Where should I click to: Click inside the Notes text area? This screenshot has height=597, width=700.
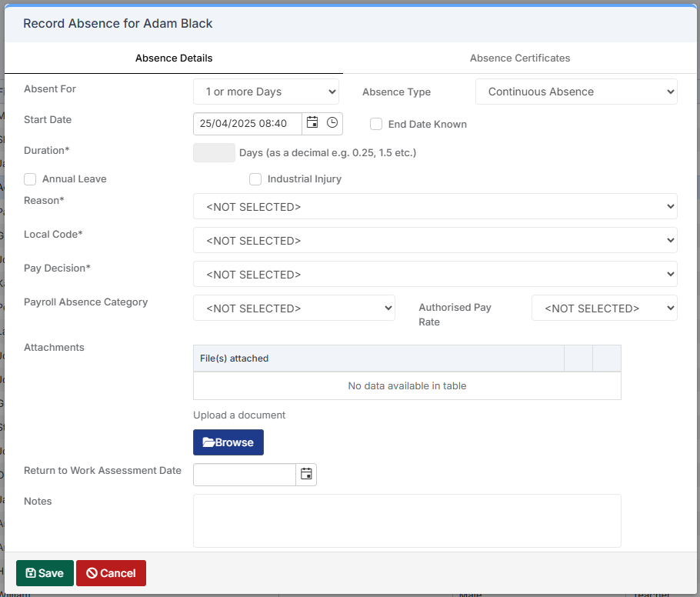407,521
